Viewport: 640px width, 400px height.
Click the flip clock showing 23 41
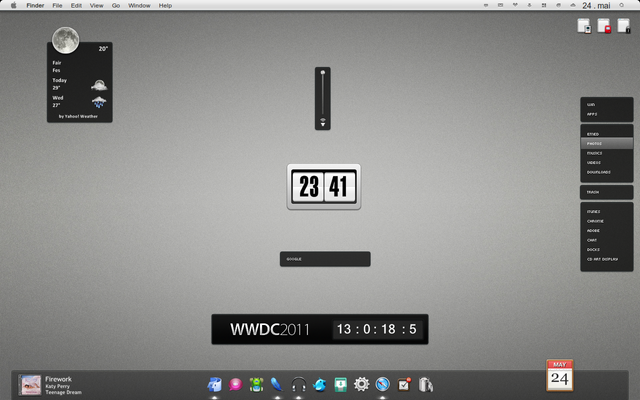click(324, 187)
